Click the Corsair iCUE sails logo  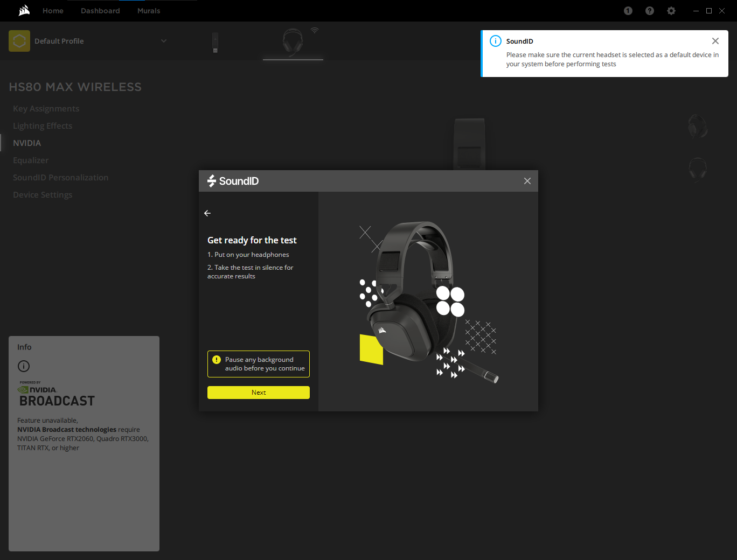pyautogui.click(x=24, y=10)
